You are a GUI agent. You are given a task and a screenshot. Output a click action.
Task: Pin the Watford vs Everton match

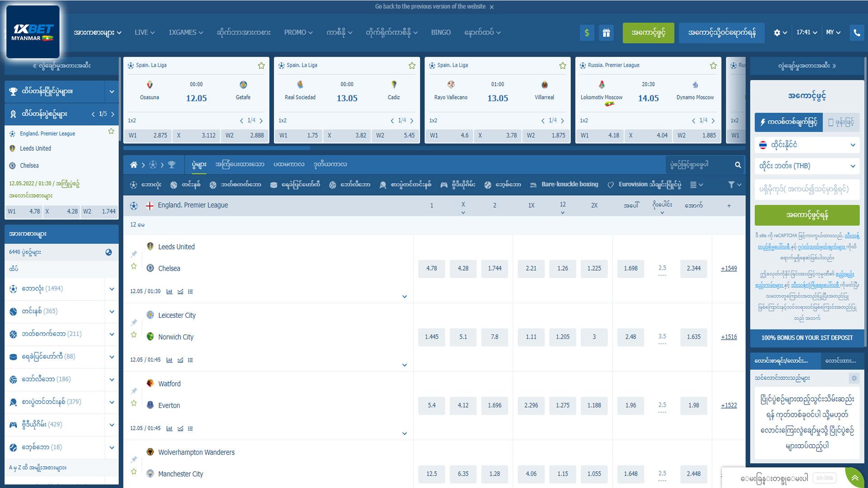click(134, 391)
